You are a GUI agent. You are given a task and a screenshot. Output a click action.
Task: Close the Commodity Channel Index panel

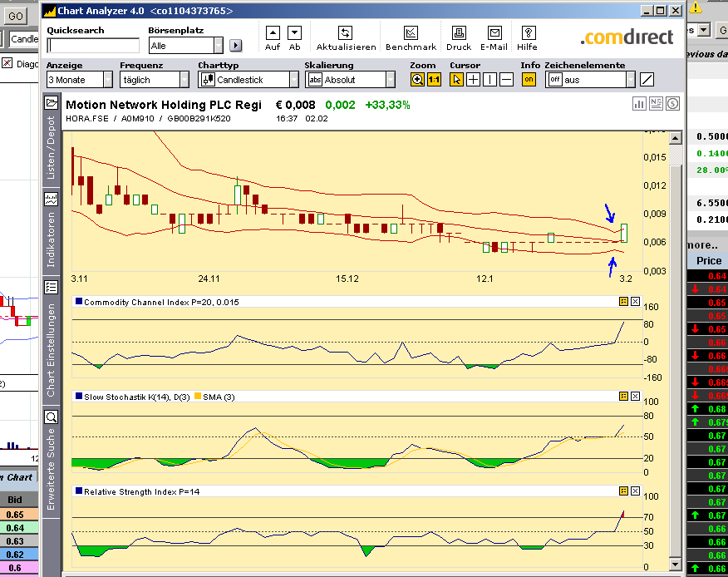635,302
